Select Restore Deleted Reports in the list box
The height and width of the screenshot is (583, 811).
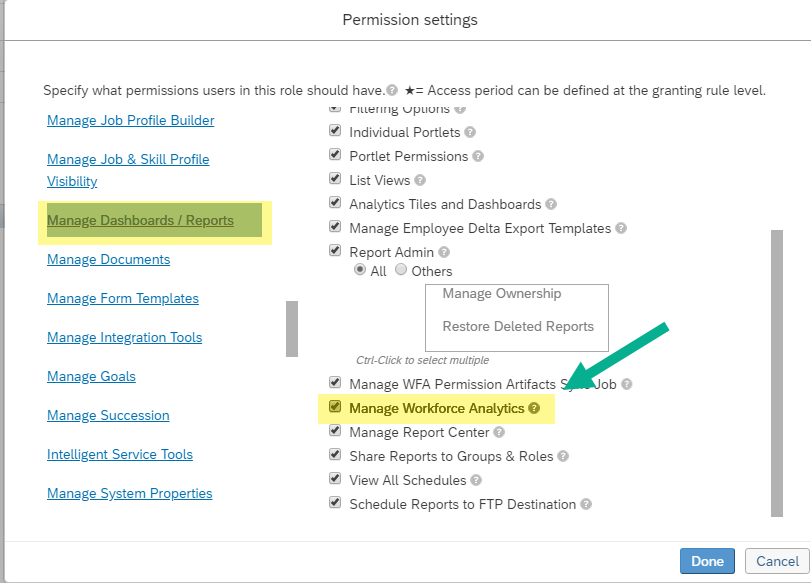coord(518,326)
